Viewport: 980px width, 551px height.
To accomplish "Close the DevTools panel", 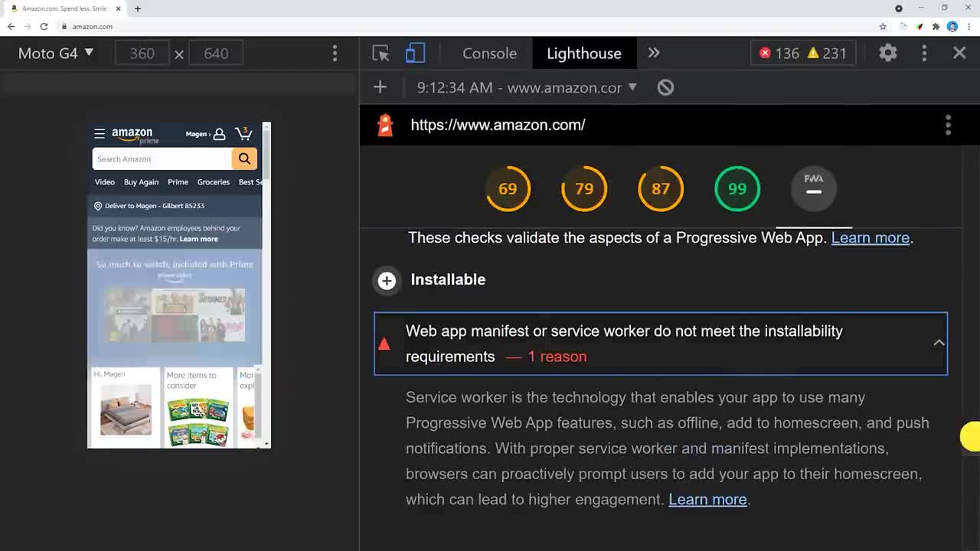I will click(x=959, y=53).
